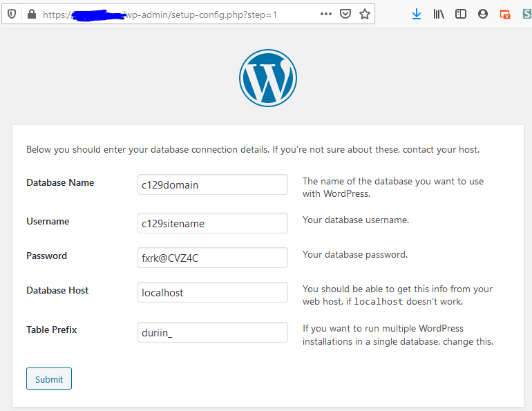The height and width of the screenshot is (411, 532).
Task: Open the Firefox account avatar icon
Action: [482, 14]
